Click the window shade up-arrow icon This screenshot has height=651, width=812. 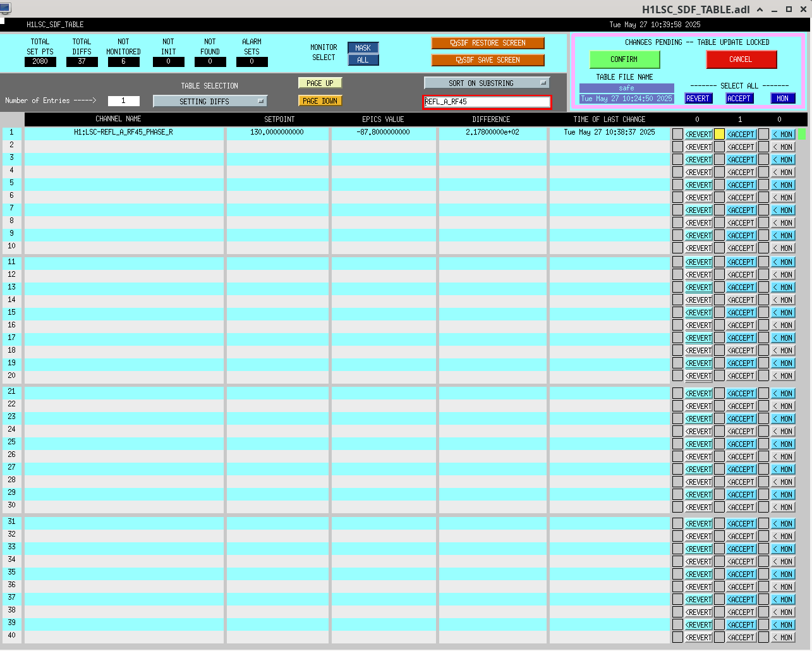tap(760, 9)
